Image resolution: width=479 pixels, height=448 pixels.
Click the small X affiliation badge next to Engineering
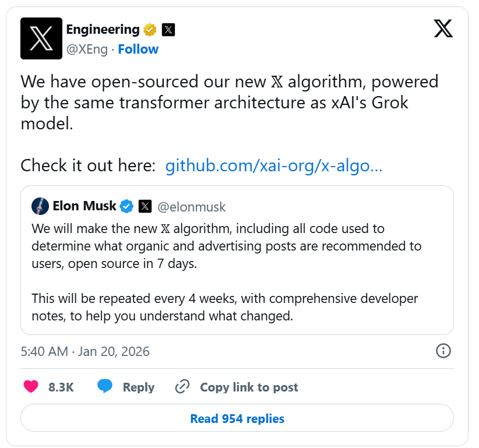click(x=168, y=30)
